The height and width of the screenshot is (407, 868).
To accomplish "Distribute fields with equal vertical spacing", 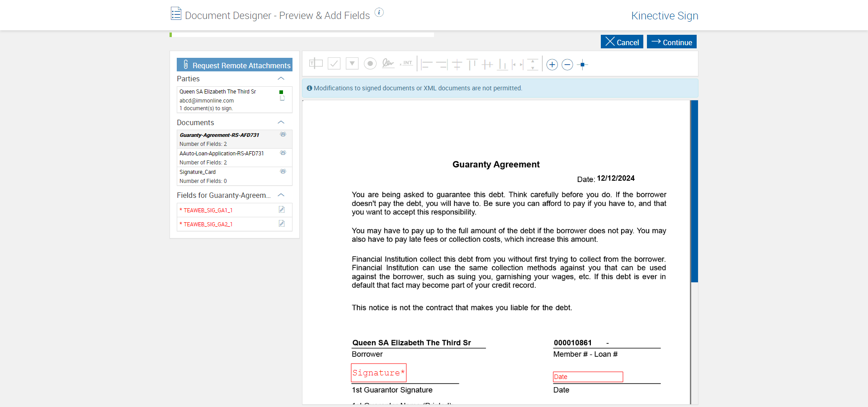I will point(533,65).
